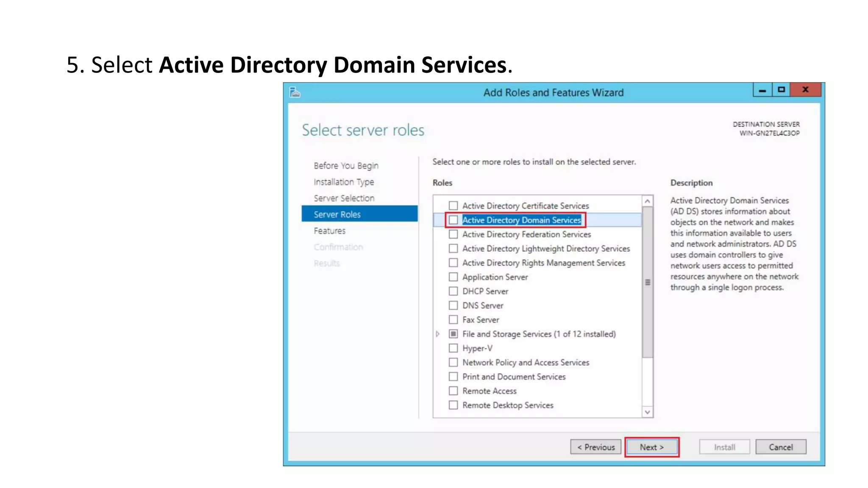Check the Hyper-V role box

tap(453, 348)
